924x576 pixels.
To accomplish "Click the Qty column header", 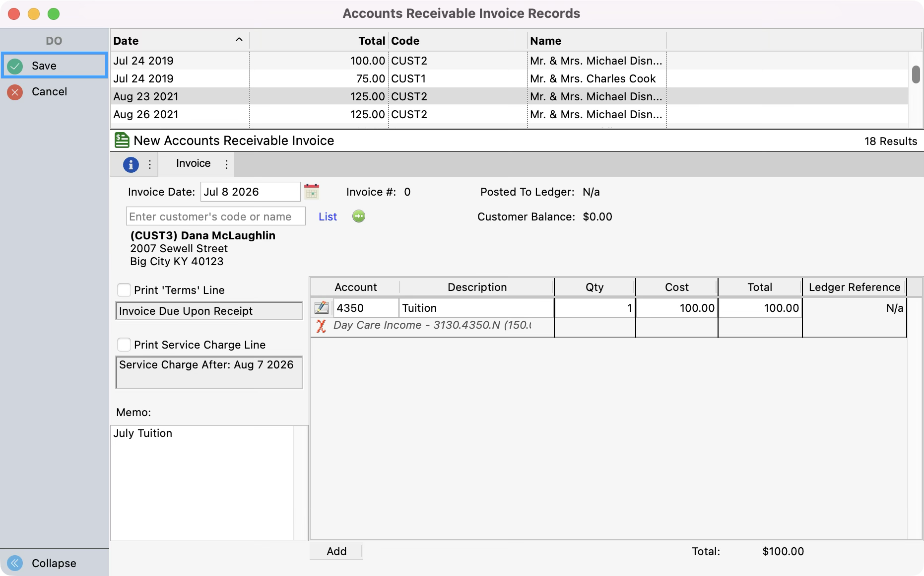I will tap(594, 287).
